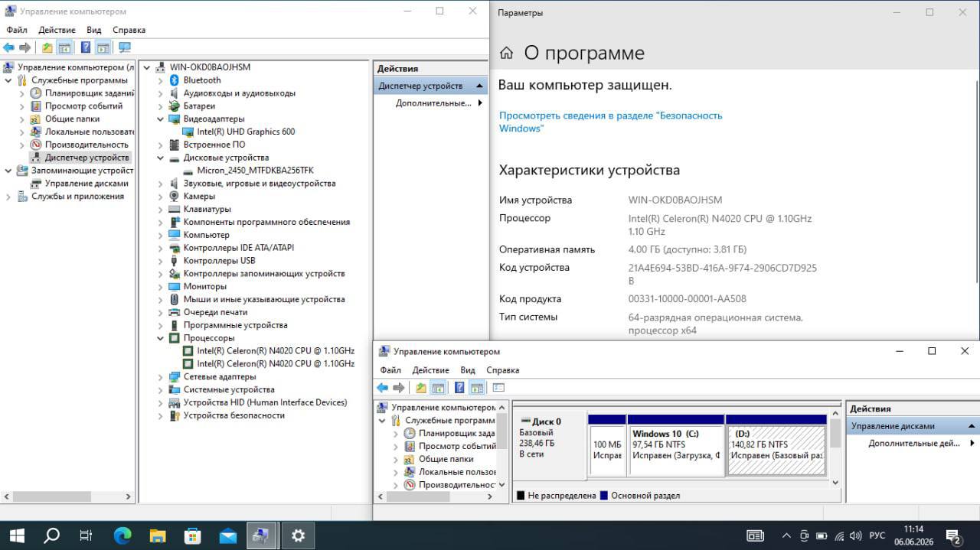Expand the Сетевые адаптеры category
980x550 pixels.
click(160, 377)
